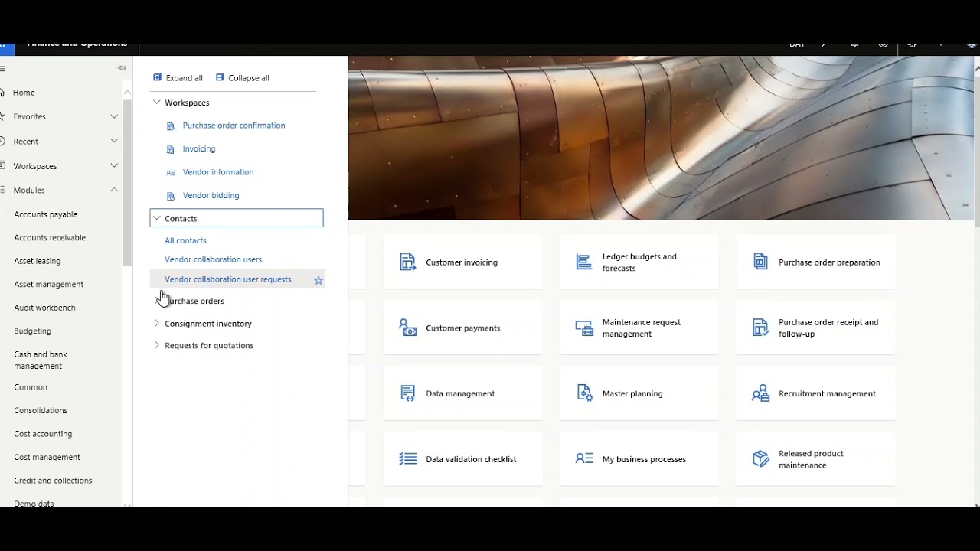Open Asset leasing module
Viewport: 980px width, 551px height.
coord(37,261)
